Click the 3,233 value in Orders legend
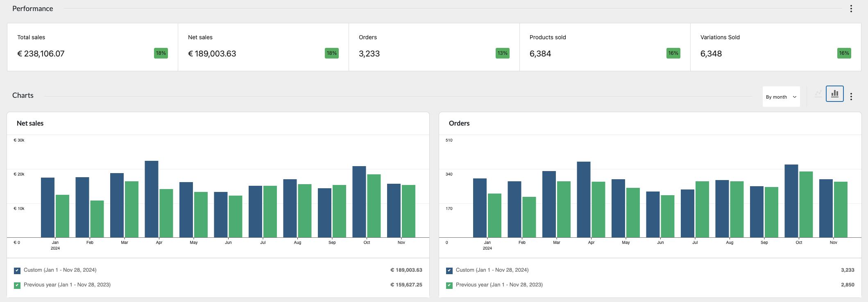Viewport: 868px width, 302px height. tap(848, 270)
